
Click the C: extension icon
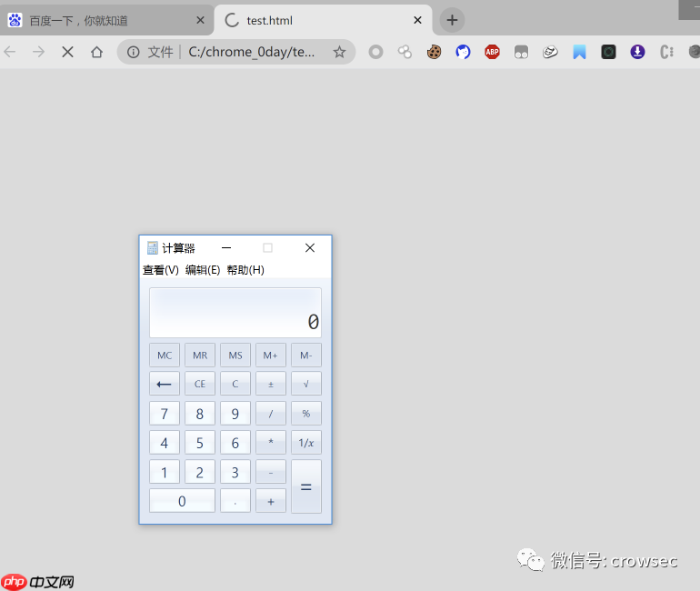pos(666,52)
